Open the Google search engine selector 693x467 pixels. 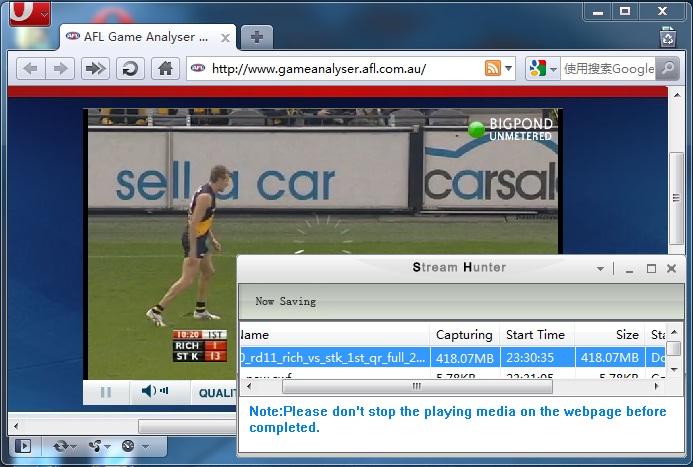pyautogui.click(x=543, y=68)
